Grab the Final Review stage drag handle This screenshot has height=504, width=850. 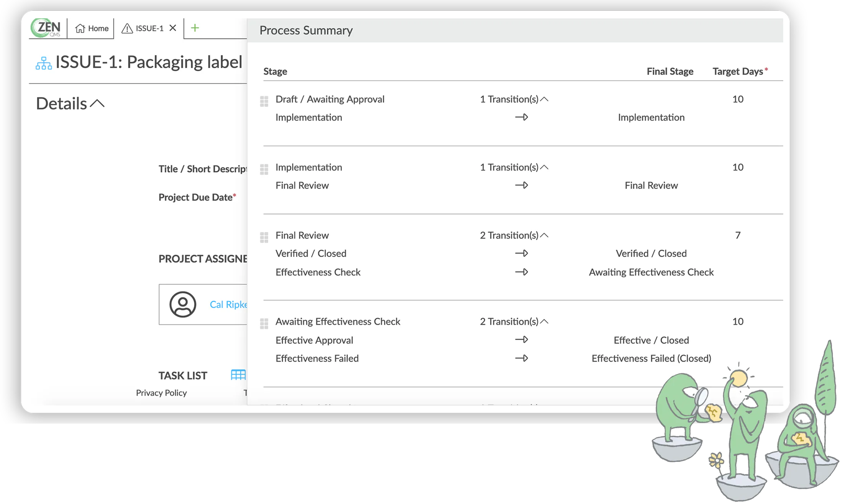coord(264,237)
